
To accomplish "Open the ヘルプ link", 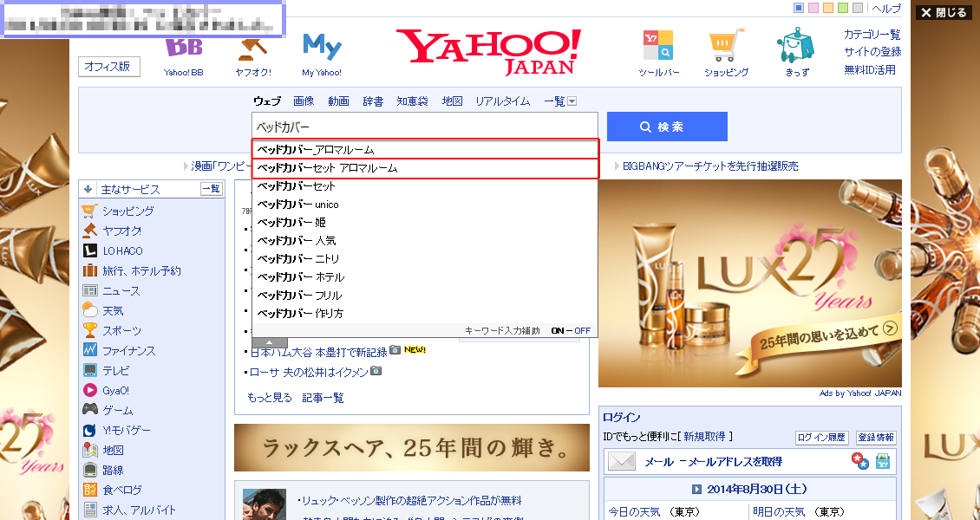I will point(887,8).
